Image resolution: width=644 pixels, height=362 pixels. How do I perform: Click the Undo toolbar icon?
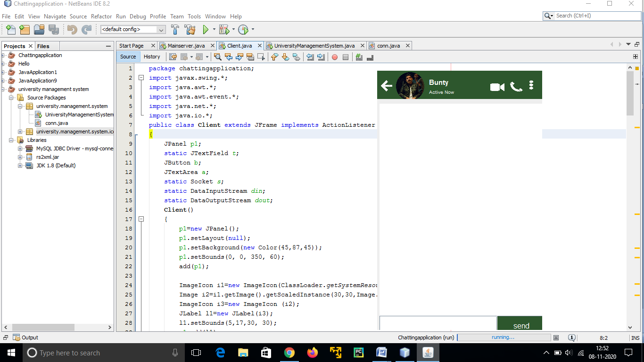(72, 29)
